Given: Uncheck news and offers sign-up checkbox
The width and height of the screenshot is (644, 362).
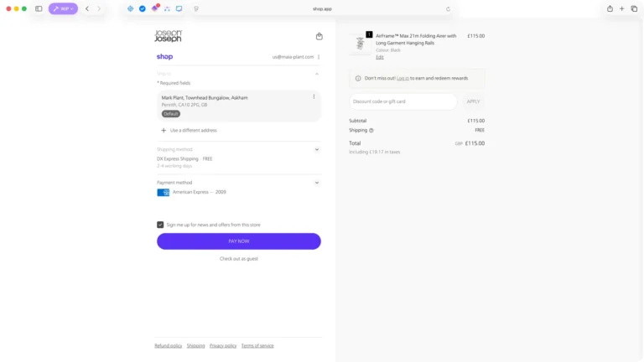Looking at the screenshot, I should [x=160, y=225].
